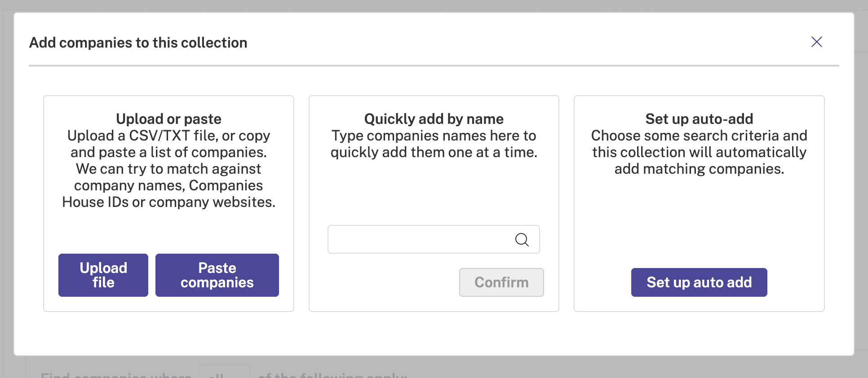The image size is (868, 378).
Task: Click the 'Type companies names here' description
Action: (434, 144)
